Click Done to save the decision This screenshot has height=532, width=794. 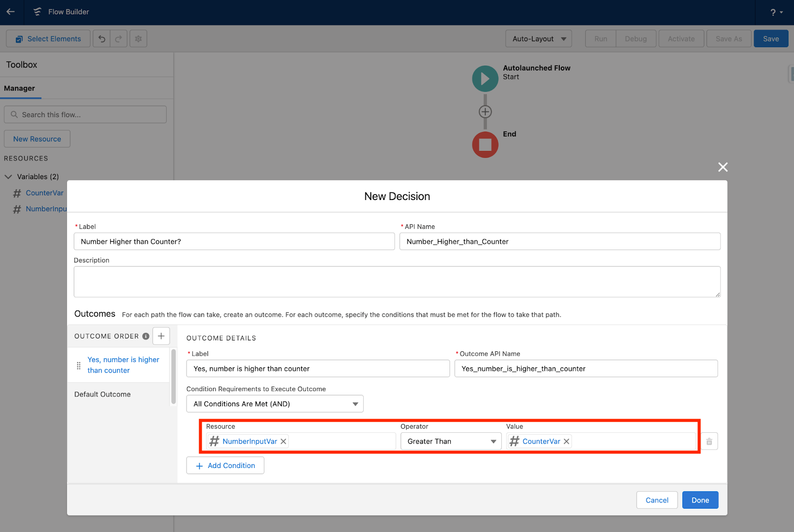[700, 500]
